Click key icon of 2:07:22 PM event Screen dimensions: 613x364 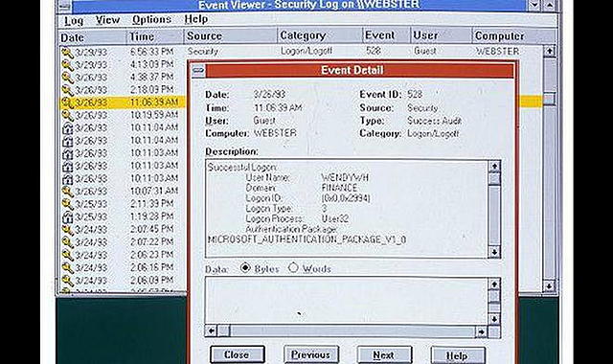tap(67, 242)
